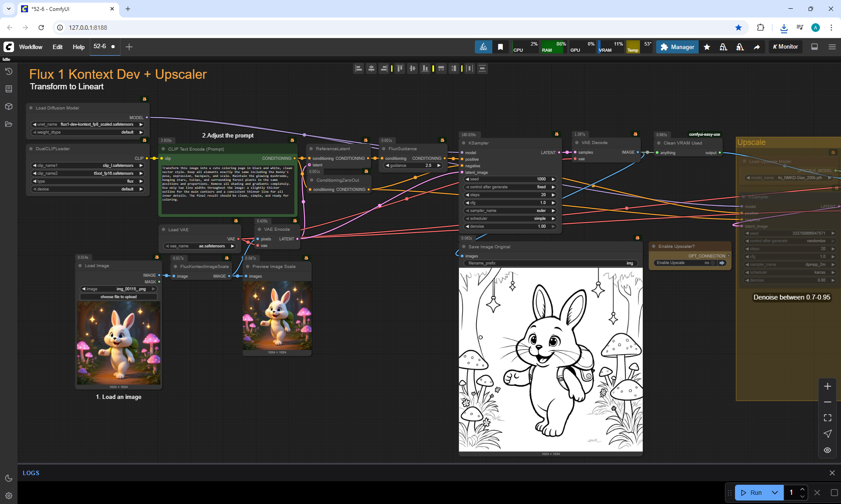Click the guidance value slider in FluxGuidance
Screen dimensions: 841x504
pyautogui.click(x=413, y=166)
